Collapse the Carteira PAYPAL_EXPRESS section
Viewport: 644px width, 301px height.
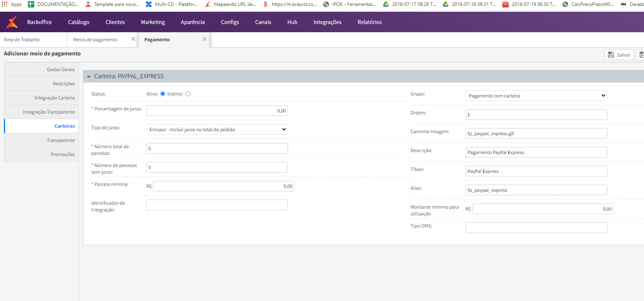point(89,76)
